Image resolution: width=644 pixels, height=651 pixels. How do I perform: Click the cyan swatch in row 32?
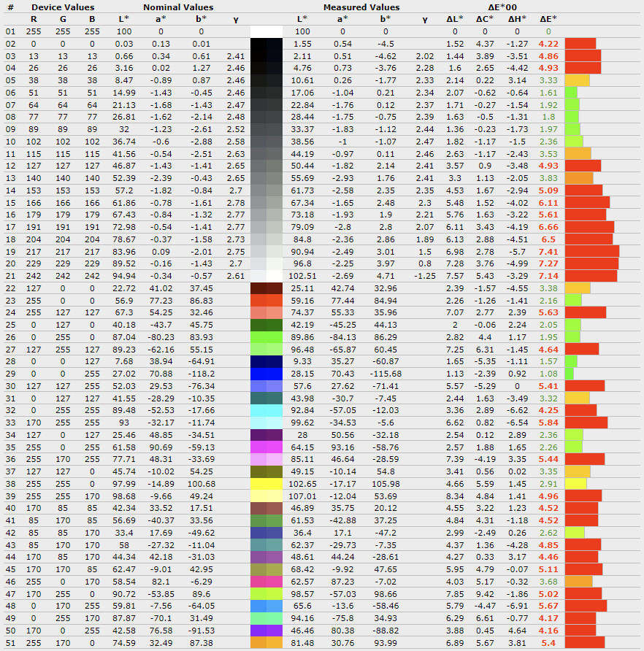coord(267,410)
